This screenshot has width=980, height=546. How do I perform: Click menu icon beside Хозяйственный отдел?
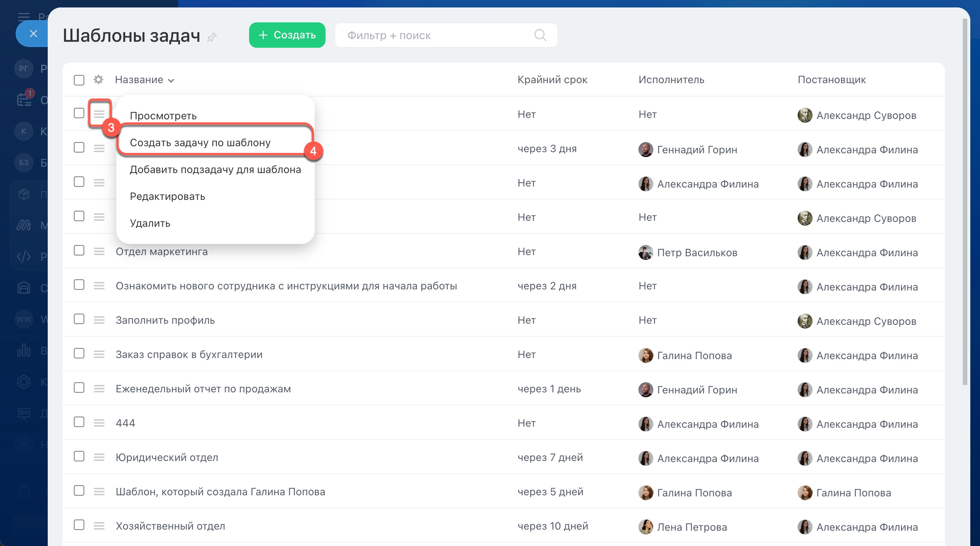click(x=99, y=526)
